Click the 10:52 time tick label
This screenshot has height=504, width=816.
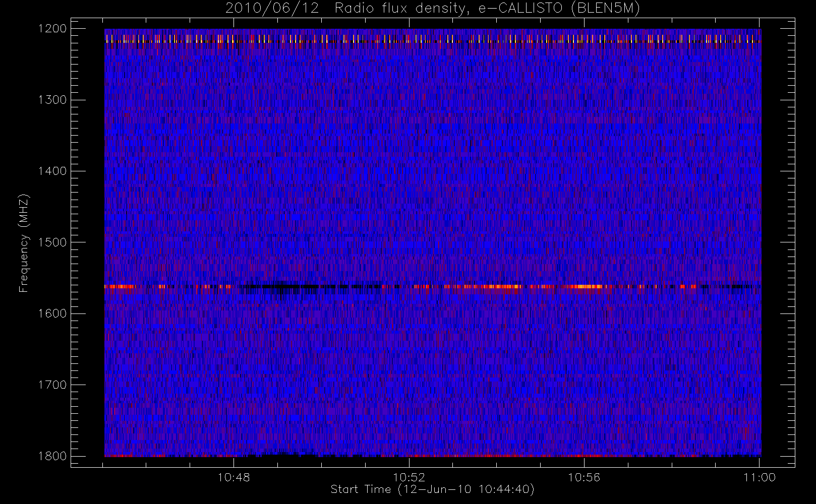(x=409, y=477)
